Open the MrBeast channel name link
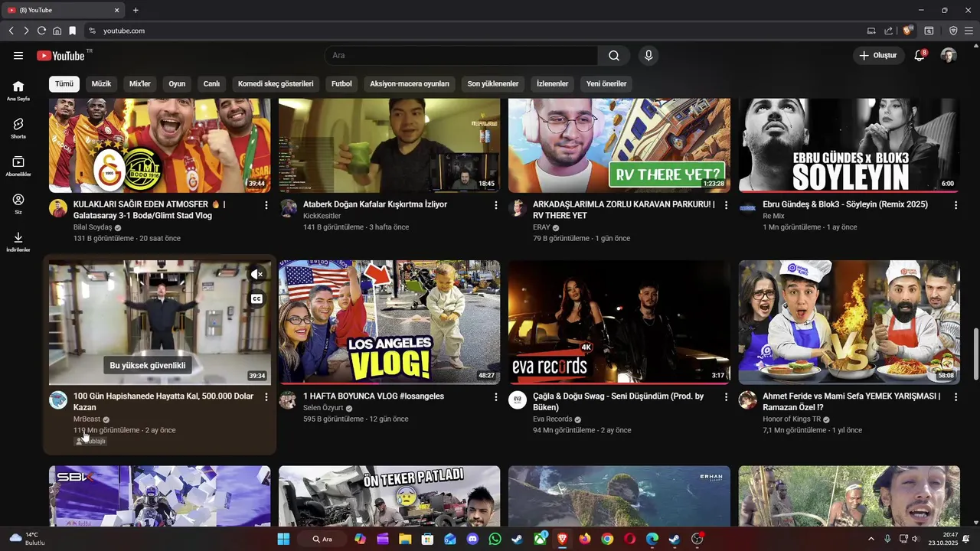 [x=87, y=419]
